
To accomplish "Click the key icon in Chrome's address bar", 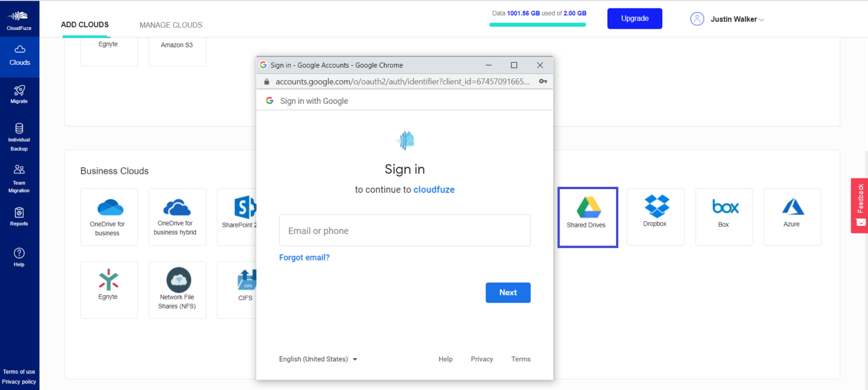I will click(542, 81).
